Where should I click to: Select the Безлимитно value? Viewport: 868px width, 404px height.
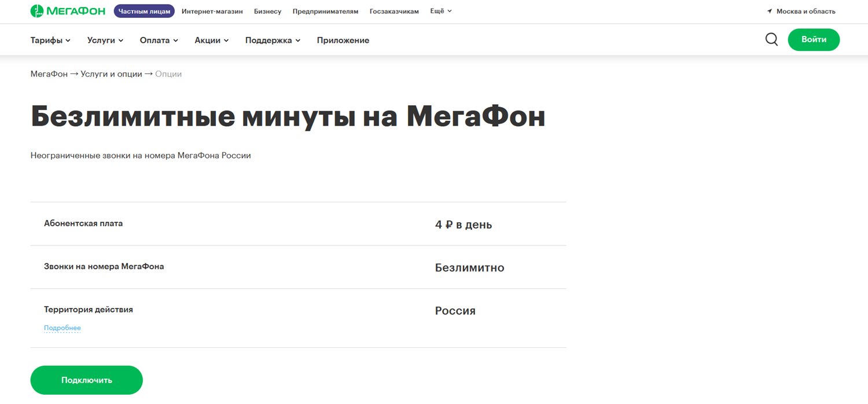click(470, 268)
